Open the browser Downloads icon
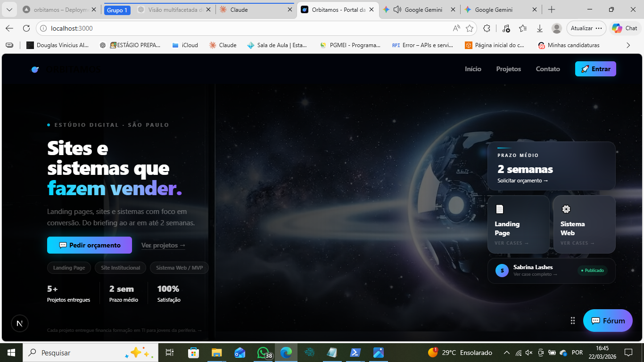The image size is (644, 362). tap(539, 28)
